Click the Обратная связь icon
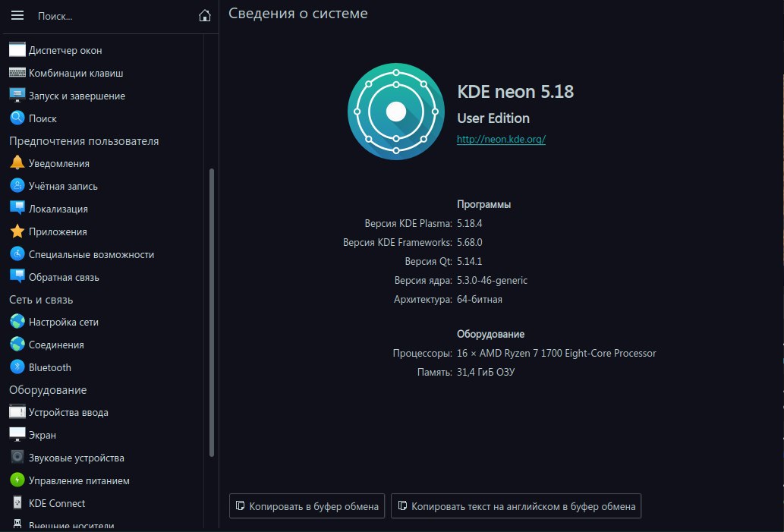Viewport: 784px width, 532px height. pos(17,277)
